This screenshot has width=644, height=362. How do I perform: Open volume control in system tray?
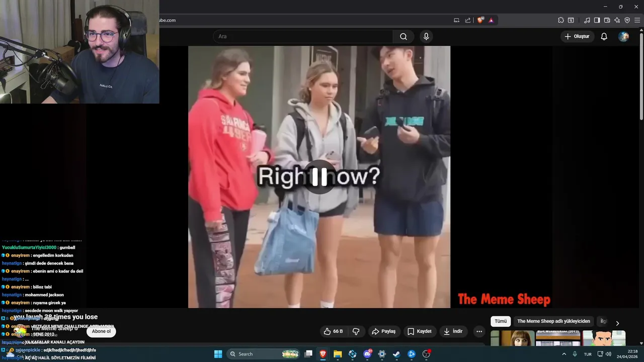608,354
